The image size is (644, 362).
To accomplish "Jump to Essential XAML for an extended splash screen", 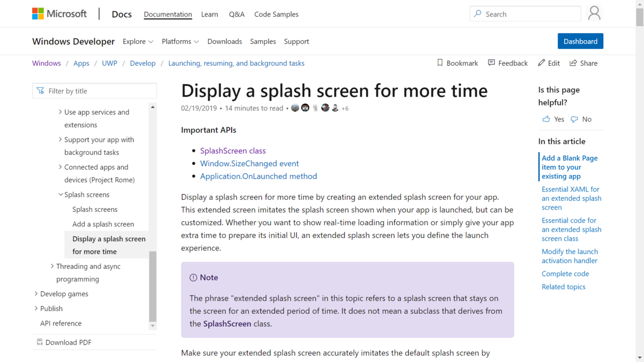I will tap(572, 198).
